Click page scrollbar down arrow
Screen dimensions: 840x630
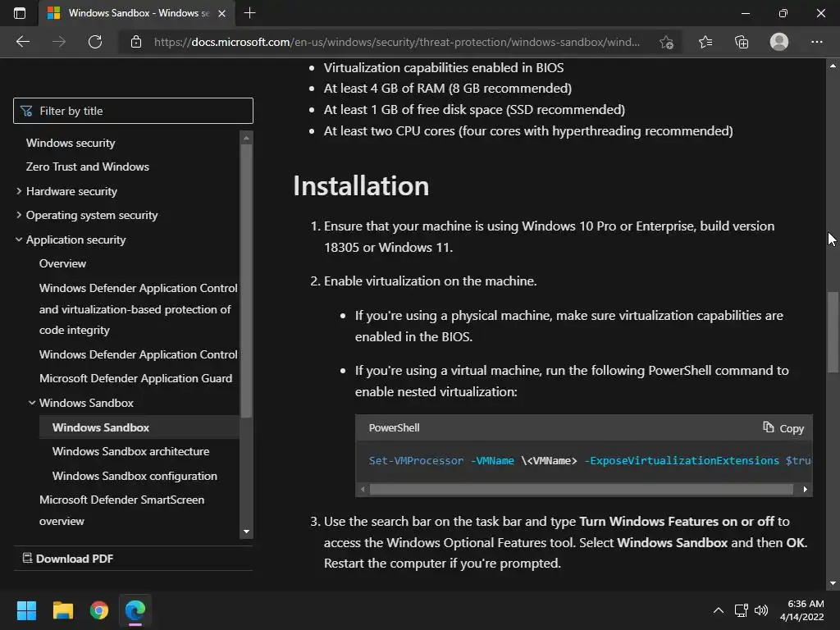[x=833, y=583]
